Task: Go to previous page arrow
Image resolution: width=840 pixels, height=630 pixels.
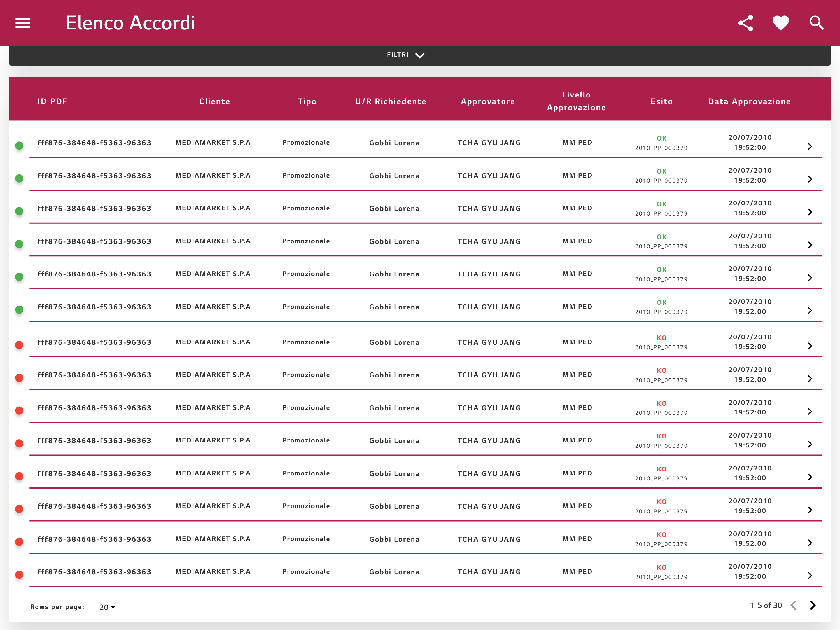Action: coord(794,605)
